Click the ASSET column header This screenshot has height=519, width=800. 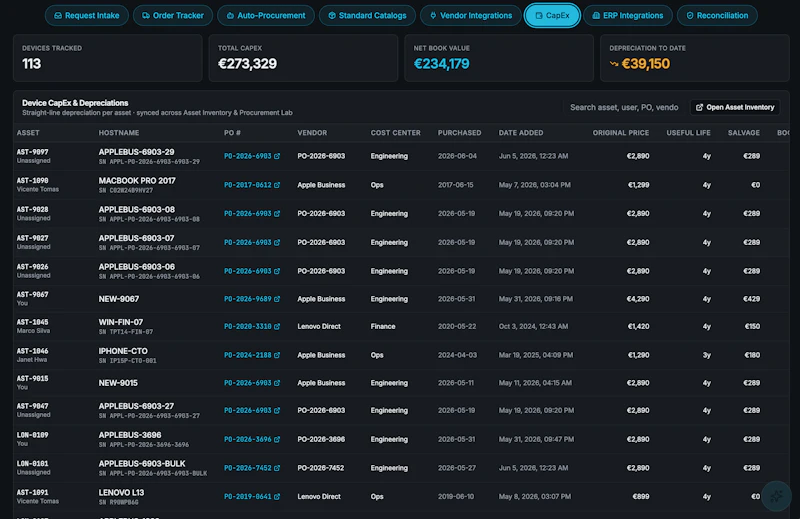click(x=28, y=133)
